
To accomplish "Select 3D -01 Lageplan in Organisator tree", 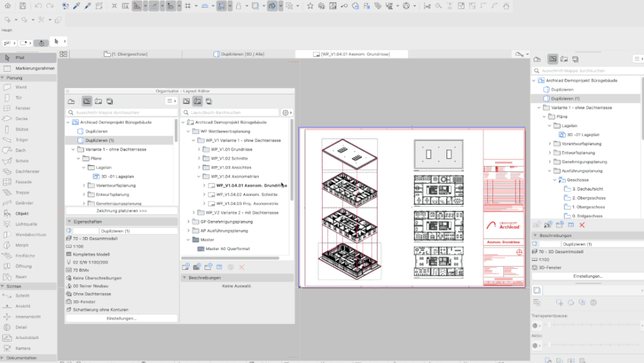I will tap(117, 176).
